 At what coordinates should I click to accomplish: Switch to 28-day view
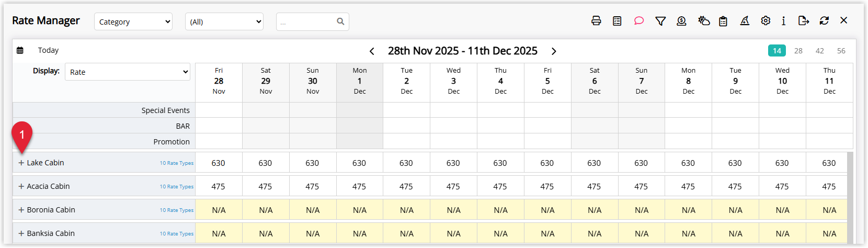pyautogui.click(x=798, y=51)
